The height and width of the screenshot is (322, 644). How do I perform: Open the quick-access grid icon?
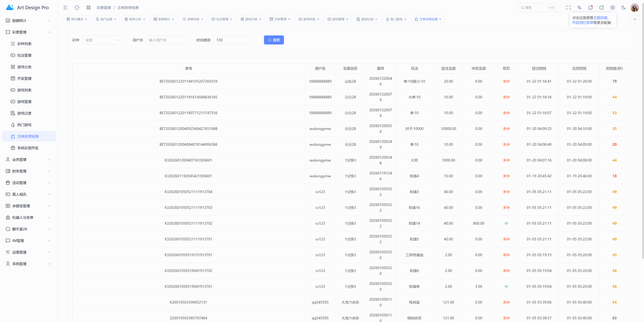(x=89, y=8)
